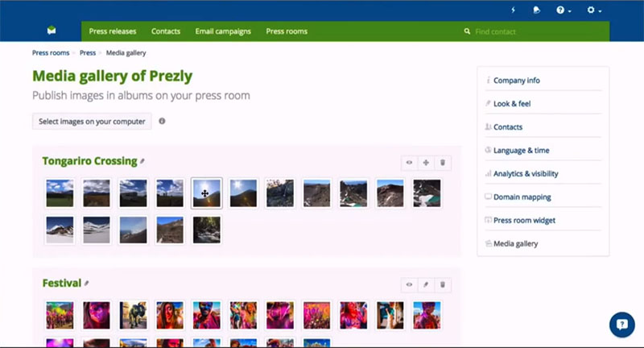Select first thumbnail in Tongariro Crossing album
Screen dimensions: 644x348
pyautogui.click(x=60, y=193)
